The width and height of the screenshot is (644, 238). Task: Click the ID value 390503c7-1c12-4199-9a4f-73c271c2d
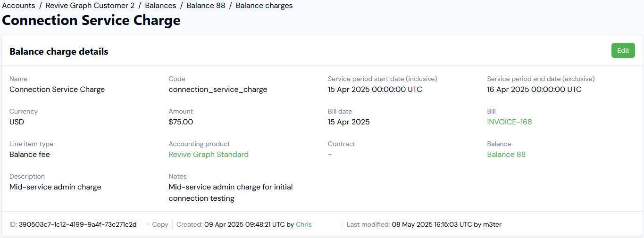pos(78,224)
